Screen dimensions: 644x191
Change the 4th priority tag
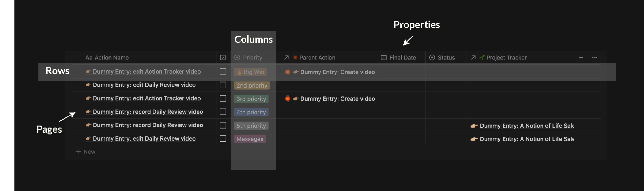pyautogui.click(x=251, y=112)
